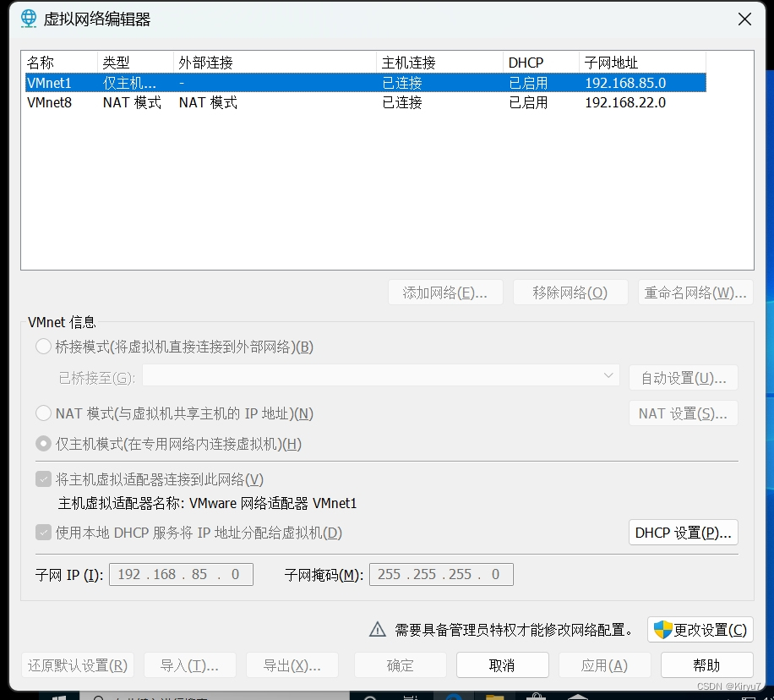Viewport: 774px width, 700px height.
Task: Click 导入(T)... button
Action: (x=189, y=665)
